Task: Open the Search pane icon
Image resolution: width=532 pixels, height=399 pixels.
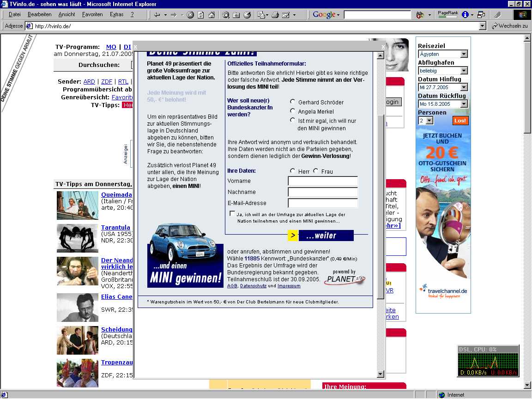Action: coord(226,15)
